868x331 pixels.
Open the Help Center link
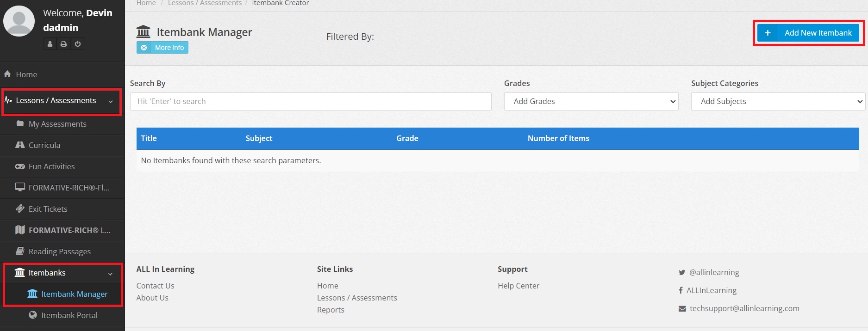point(518,286)
